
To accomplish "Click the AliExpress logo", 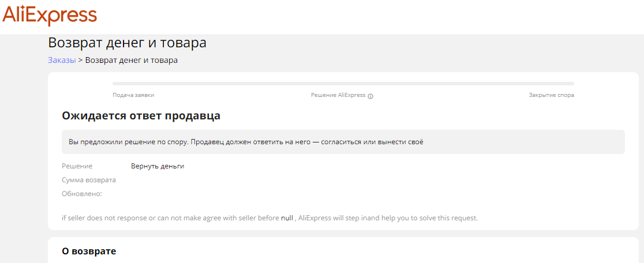I will tap(50, 16).
